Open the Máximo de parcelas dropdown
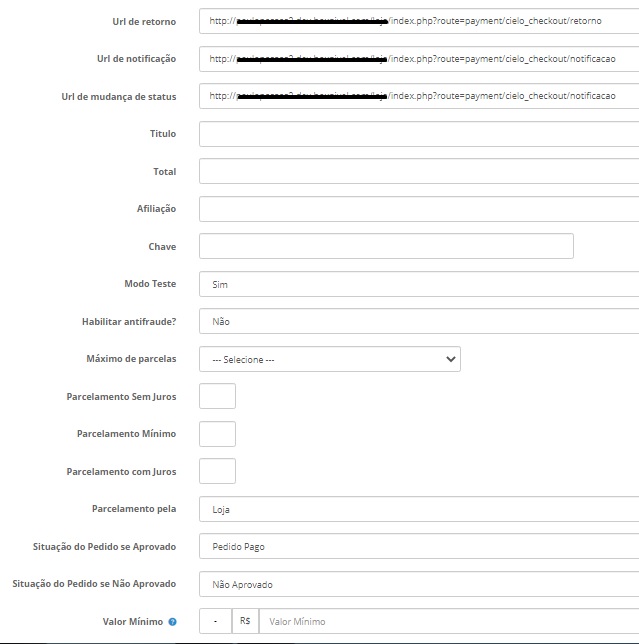 click(330, 359)
